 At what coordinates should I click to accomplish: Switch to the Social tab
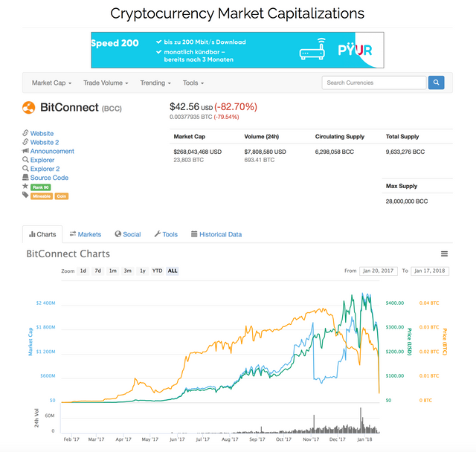(x=127, y=234)
